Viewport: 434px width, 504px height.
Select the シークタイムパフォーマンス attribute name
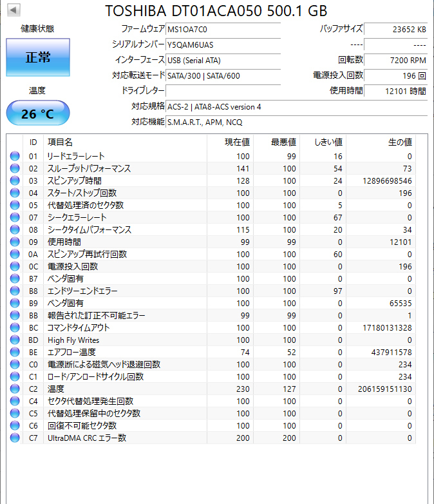(x=90, y=230)
